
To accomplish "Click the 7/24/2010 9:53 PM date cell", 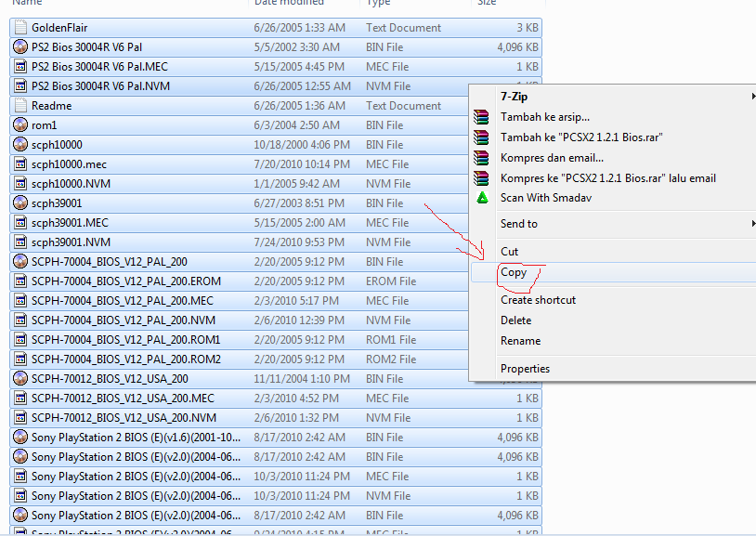I will (x=299, y=242).
